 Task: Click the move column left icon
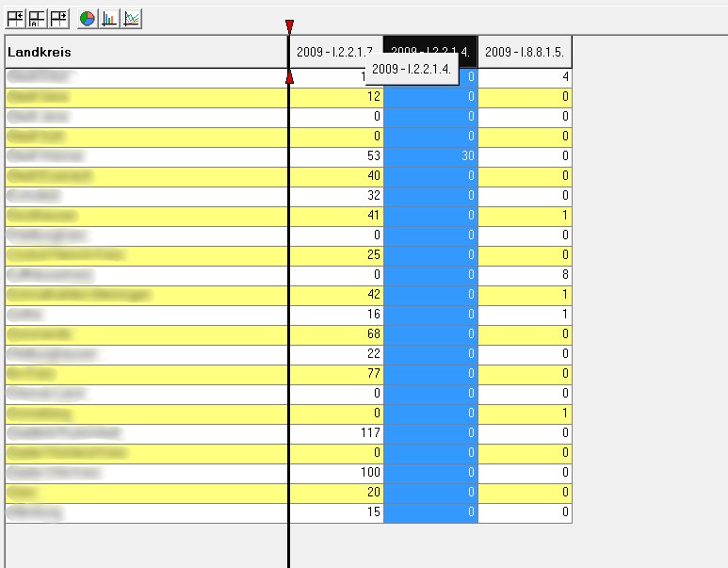tap(15, 18)
